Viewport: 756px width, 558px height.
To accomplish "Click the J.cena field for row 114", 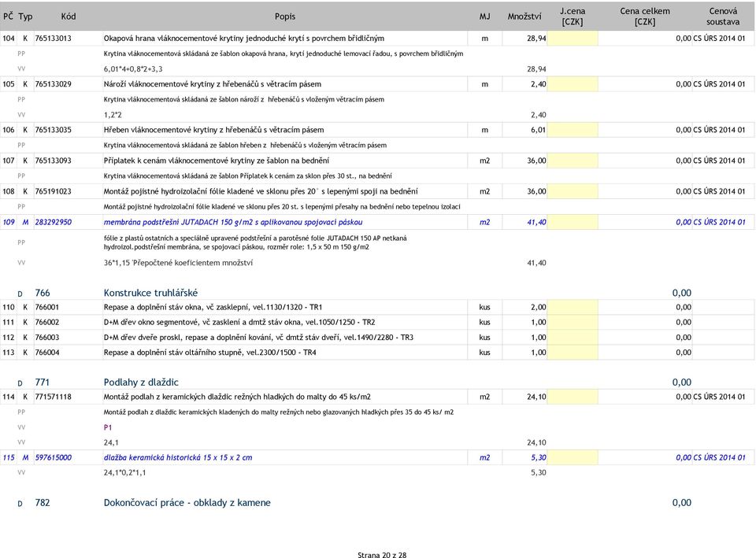I will click(x=573, y=397).
